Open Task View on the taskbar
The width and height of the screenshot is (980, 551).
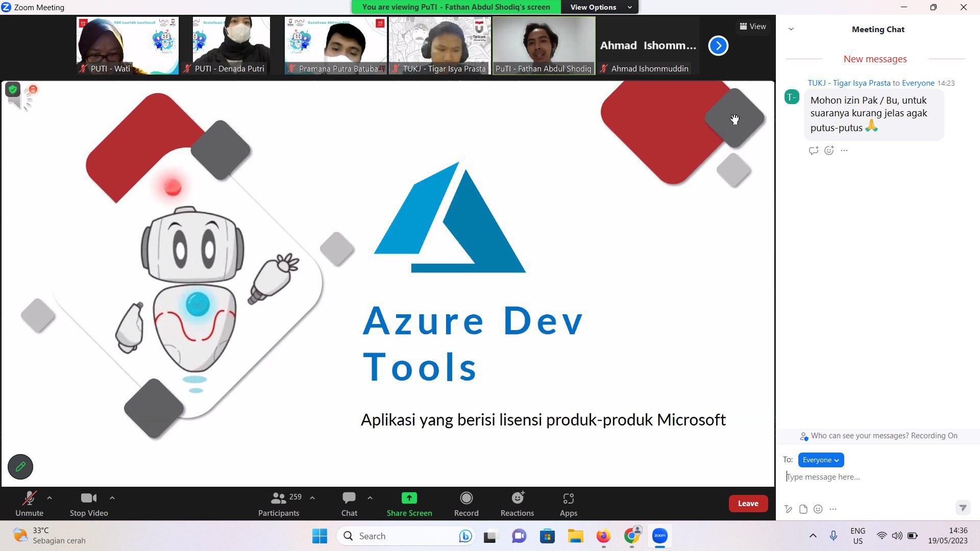point(491,536)
